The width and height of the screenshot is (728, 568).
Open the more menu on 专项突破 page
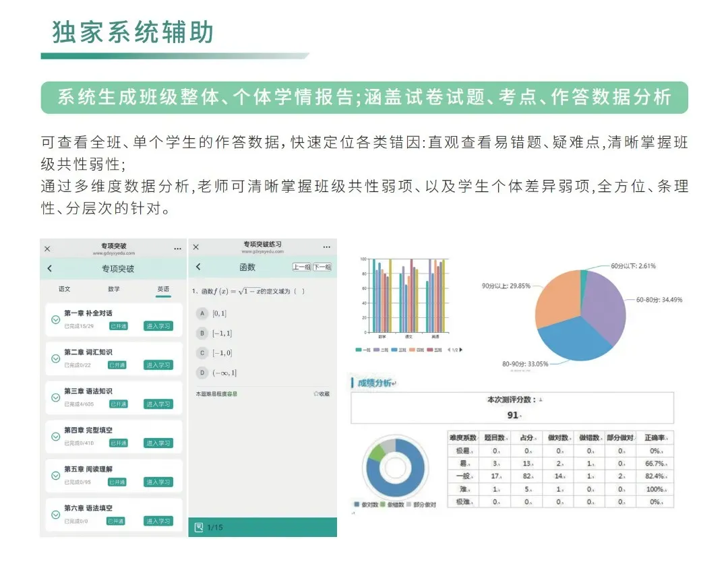(177, 249)
